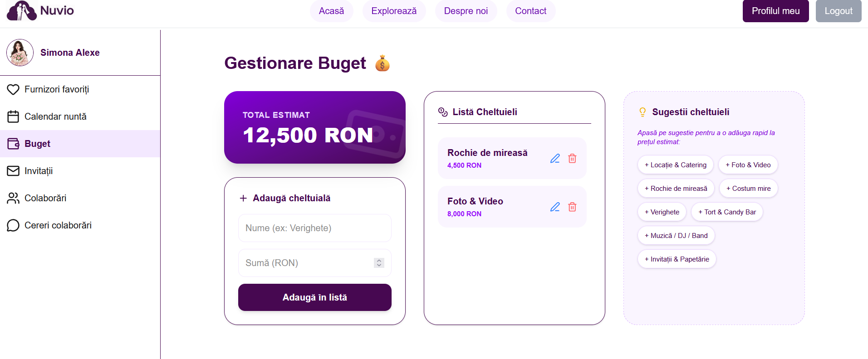Screen dimensions: 868x359
Task: Edit the Rochie de mireasă expense
Action: [x=555, y=159]
